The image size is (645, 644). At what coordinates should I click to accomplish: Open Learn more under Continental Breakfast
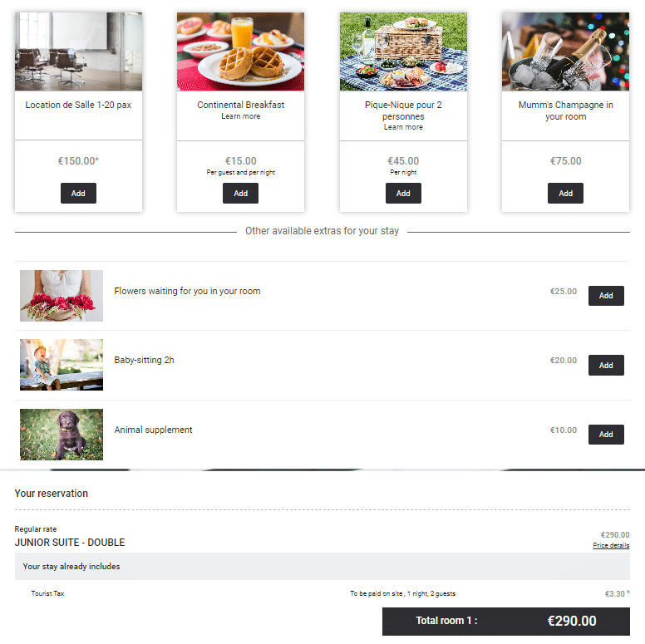pyautogui.click(x=241, y=116)
